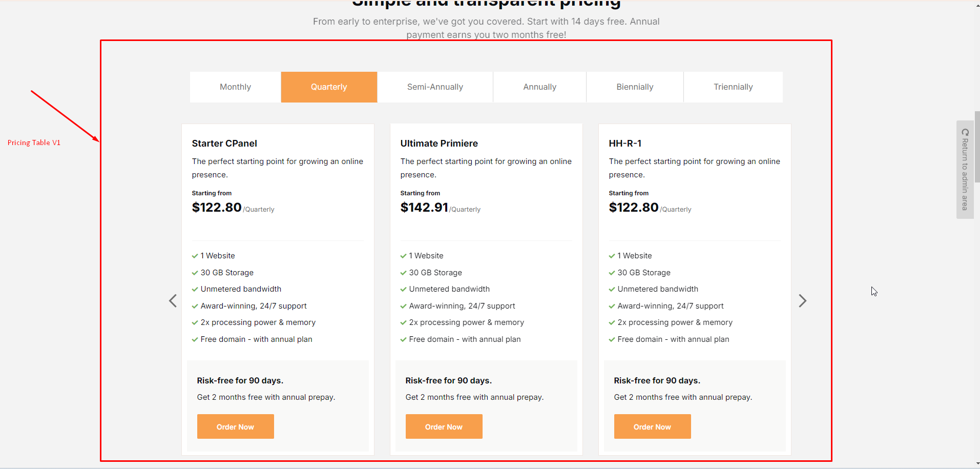Click the checkmark beside Starter CPanel's 1 Website
The image size is (980, 469).
point(195,256)
